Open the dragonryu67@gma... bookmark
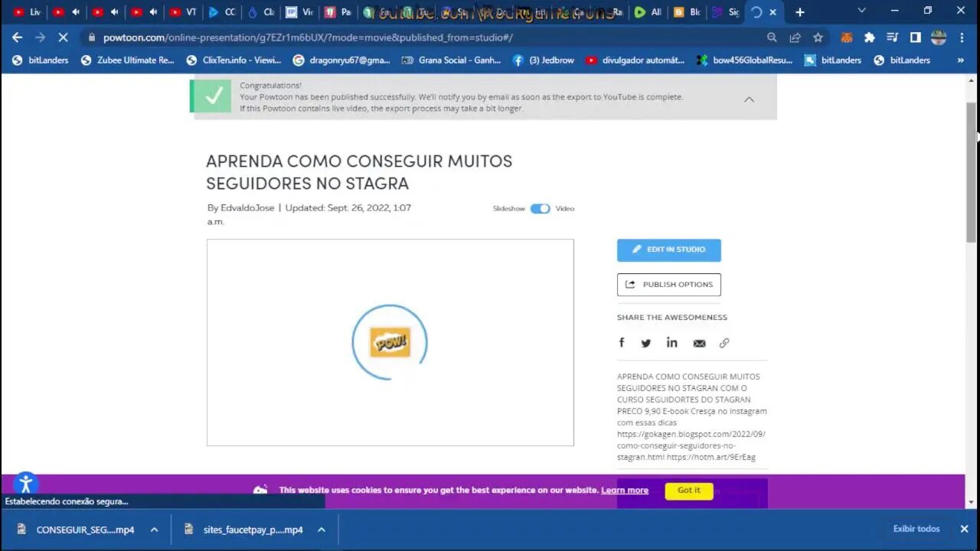980x551 pixels. 341,60
